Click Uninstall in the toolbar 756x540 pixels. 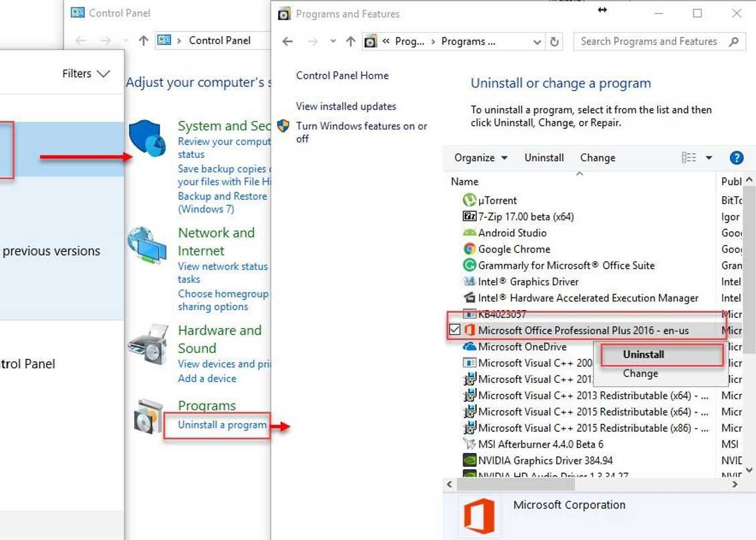544,158
